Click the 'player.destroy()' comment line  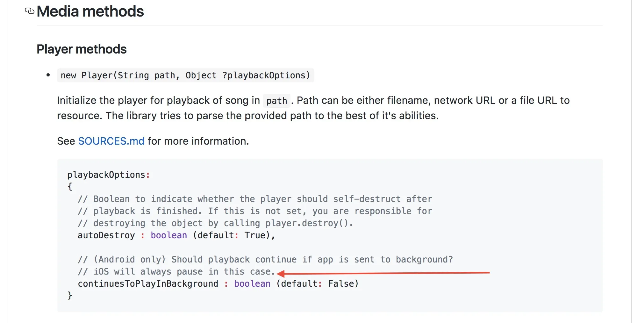(215, 223)
